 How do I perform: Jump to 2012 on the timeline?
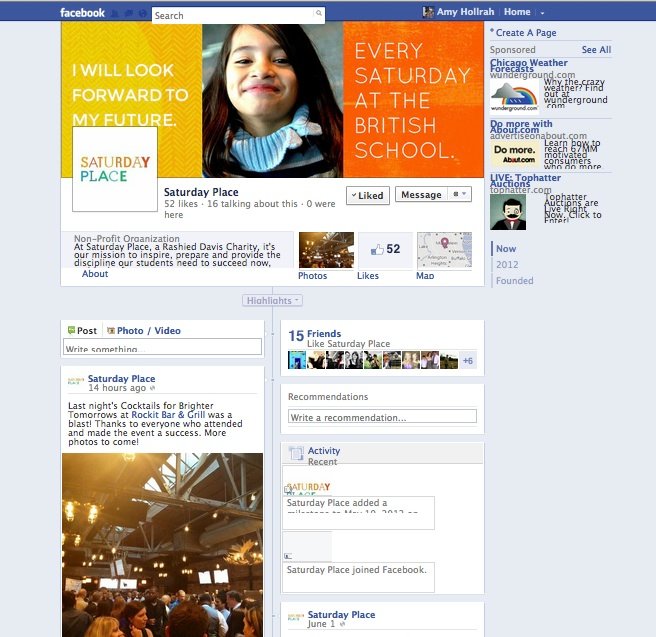[x=508, y=265]
